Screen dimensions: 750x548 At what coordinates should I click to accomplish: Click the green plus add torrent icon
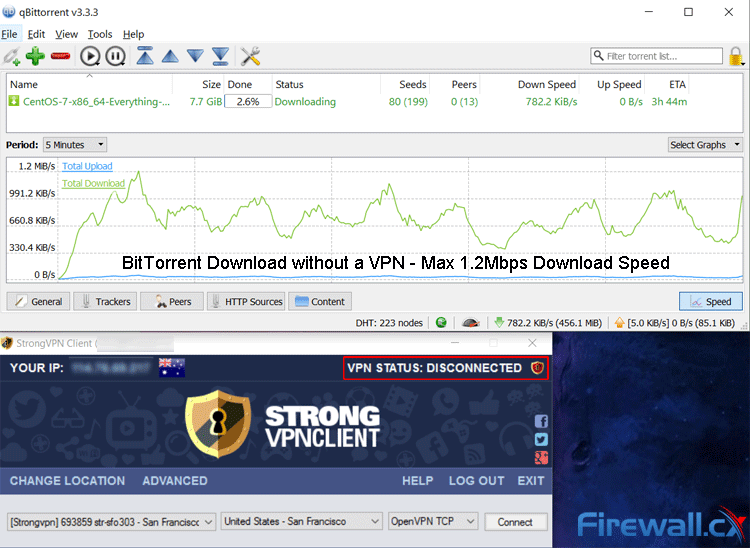point(35,56)
